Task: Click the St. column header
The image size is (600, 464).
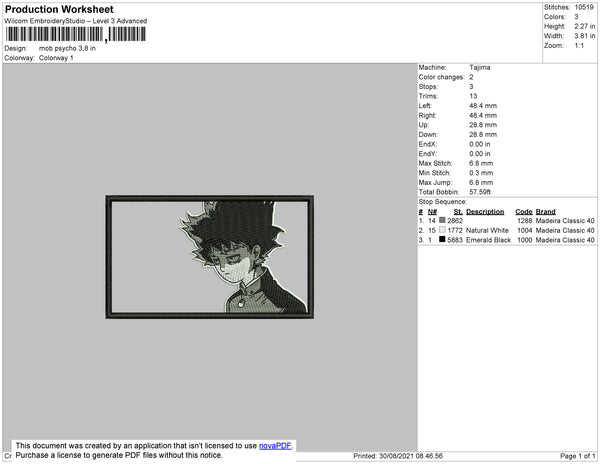Action: [x=458, y=212]
